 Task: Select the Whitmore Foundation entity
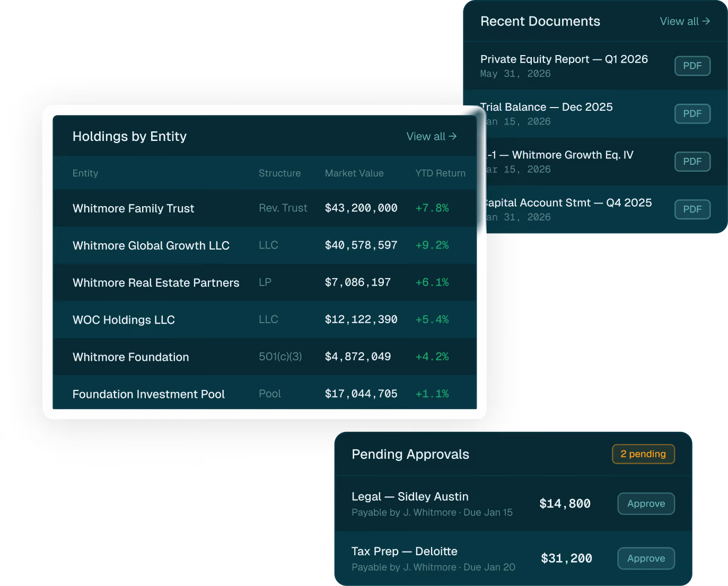pyautogui.click(x=130, y=357)
